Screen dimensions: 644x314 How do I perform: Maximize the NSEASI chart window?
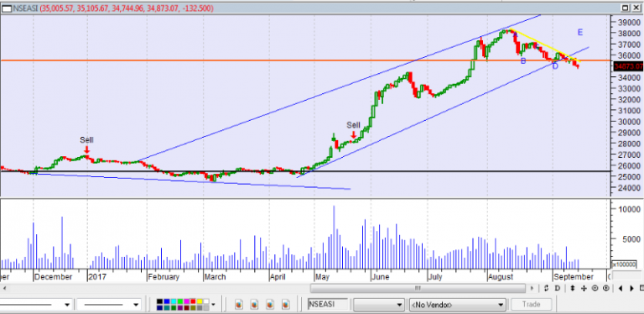click(x=625, y=8)
